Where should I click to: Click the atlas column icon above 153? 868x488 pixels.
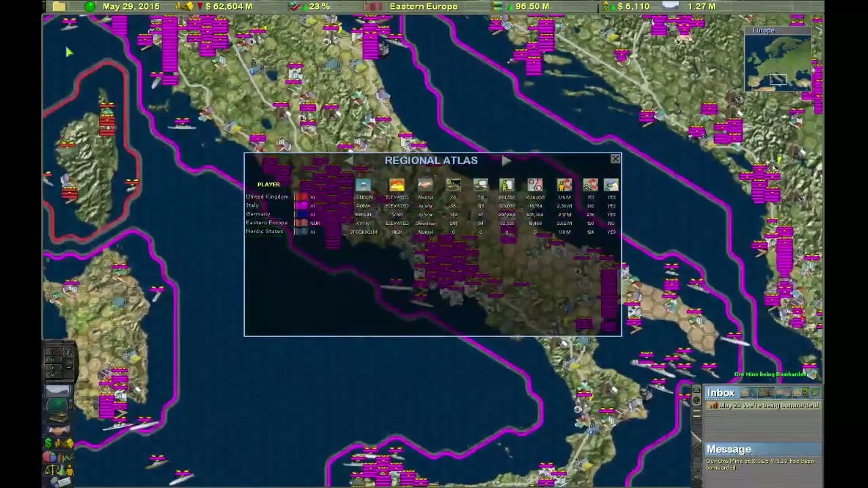pos(590,185)
